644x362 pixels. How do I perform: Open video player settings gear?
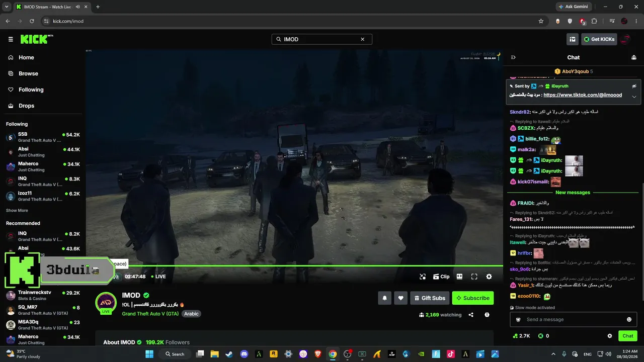pos(489,277)
